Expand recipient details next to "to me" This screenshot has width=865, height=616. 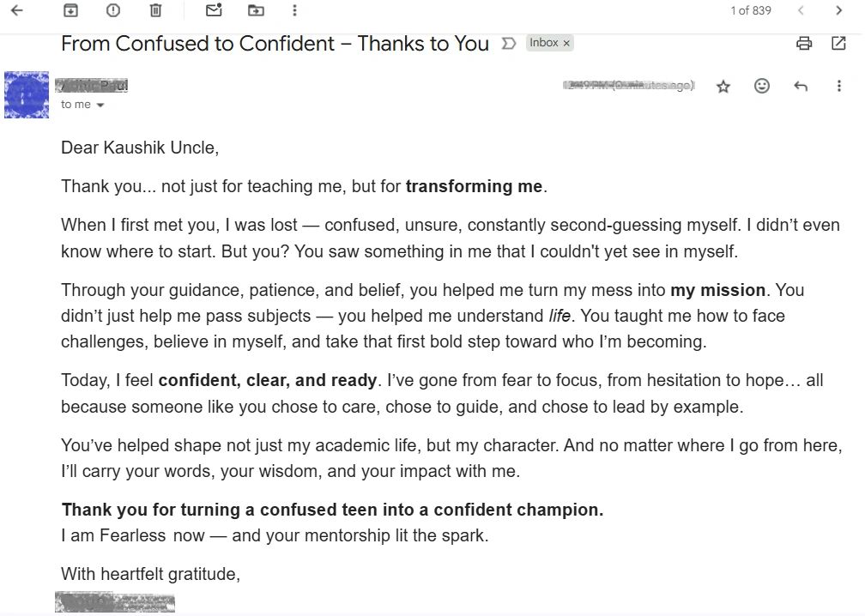coord(100,105)
